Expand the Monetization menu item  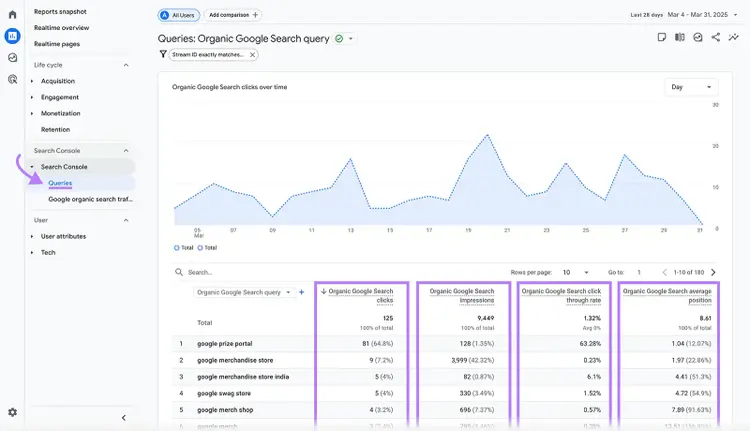coord(61,113)
